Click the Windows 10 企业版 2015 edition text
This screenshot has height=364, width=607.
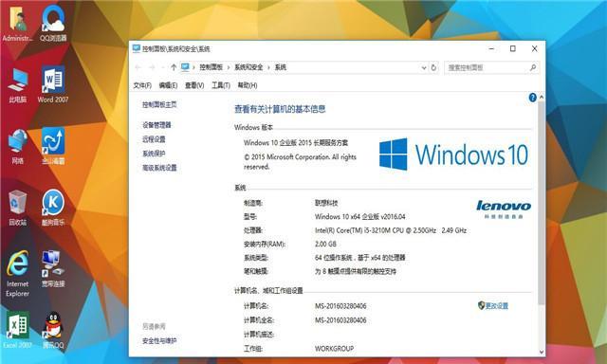pyautogui.click(x=296, y=143)
